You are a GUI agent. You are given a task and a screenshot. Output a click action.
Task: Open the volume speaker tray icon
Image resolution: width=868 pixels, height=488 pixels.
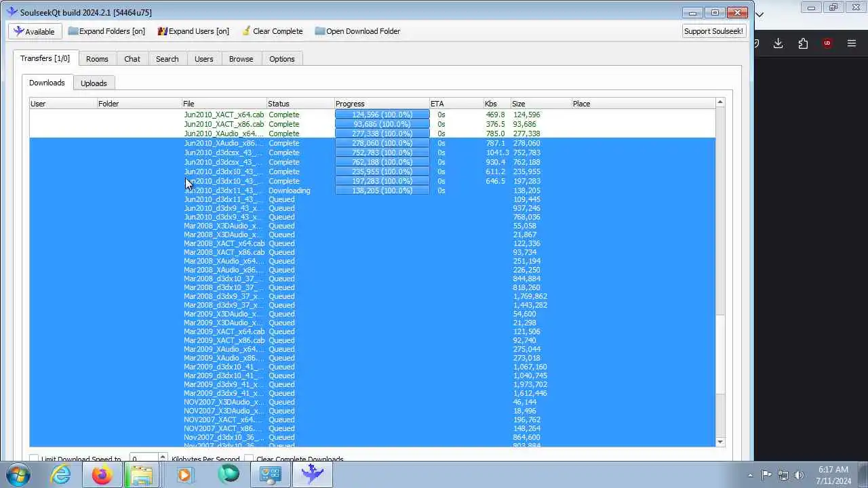pyautogui.click(x=800, y=475)
